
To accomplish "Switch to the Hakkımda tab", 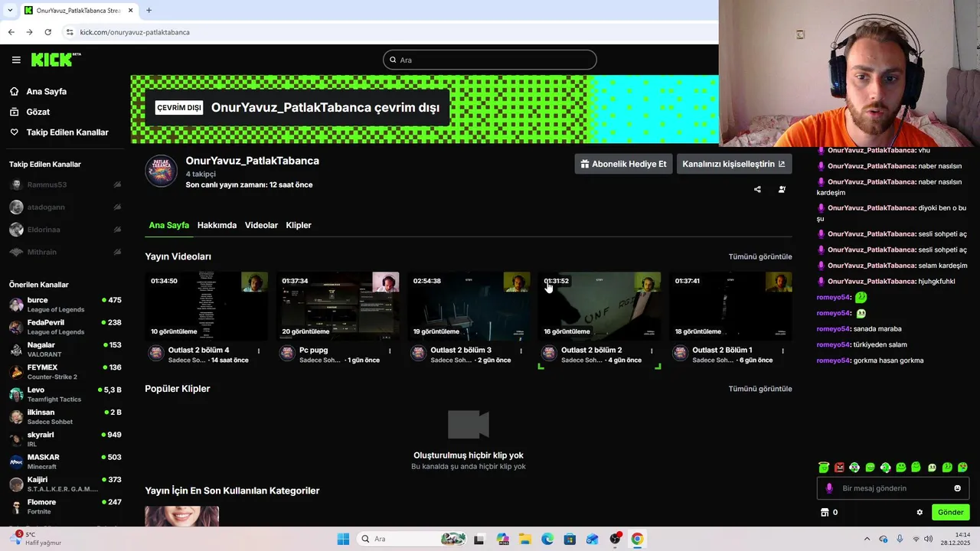I will coord(217,225).
